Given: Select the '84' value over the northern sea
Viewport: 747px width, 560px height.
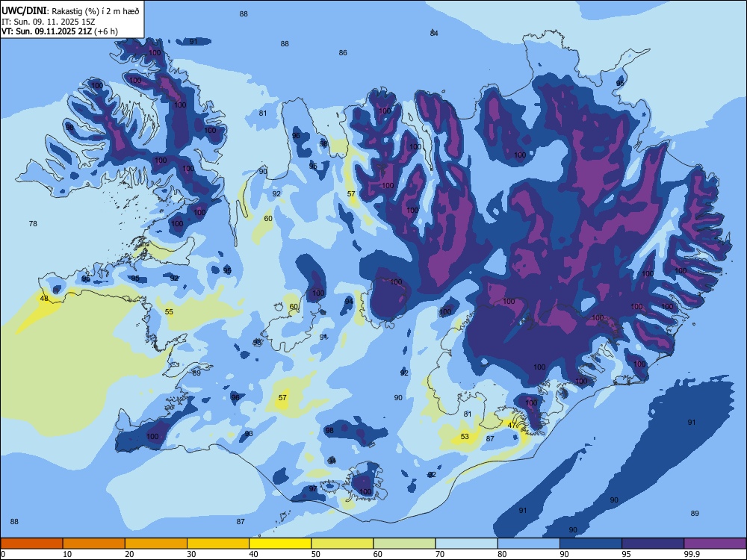Looking at the screenshot, I should pyautogui.click(x=434, y=34).
